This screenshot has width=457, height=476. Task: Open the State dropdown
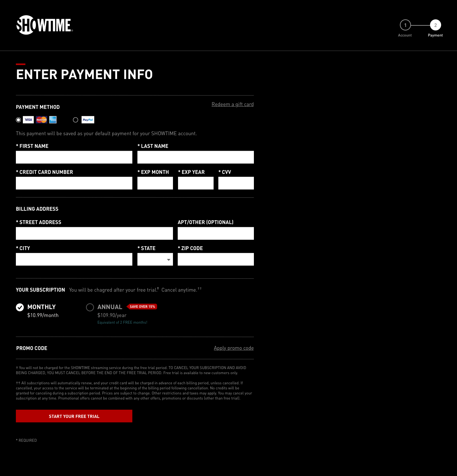(x=155, y=259)
